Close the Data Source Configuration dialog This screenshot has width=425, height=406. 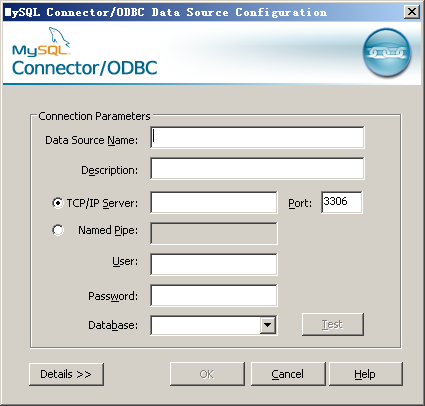(412, 12)
